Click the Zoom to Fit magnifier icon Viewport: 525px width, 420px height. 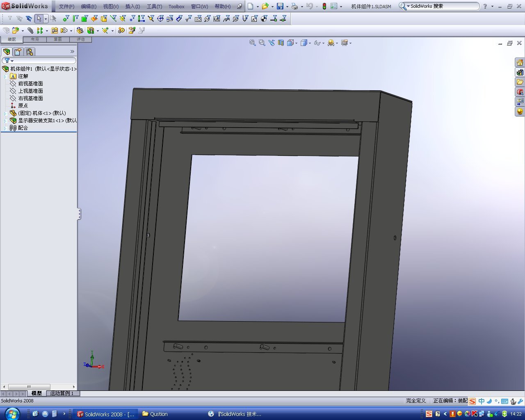point(253,43)
